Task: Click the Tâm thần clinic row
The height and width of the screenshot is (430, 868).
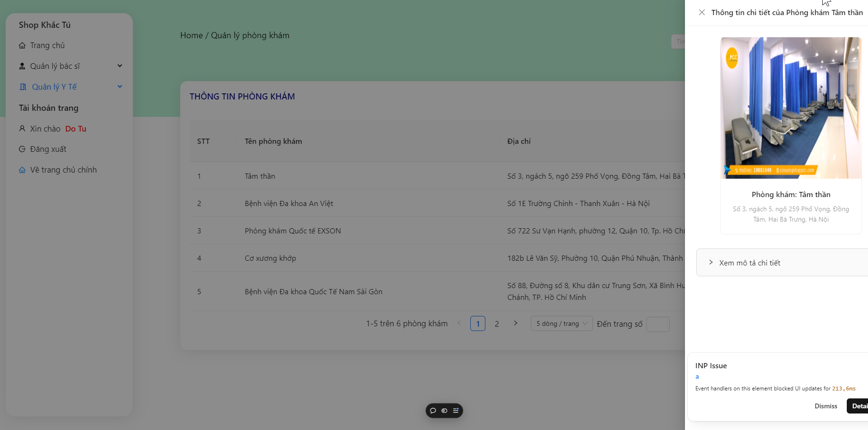Action: (x=437, y=176)
